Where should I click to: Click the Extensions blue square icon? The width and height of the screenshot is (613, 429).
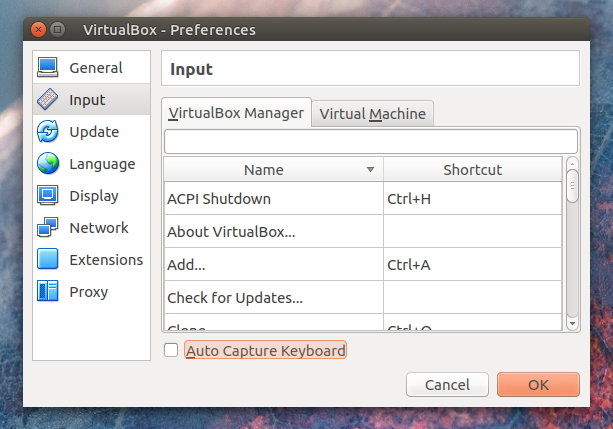coord(48,259)
